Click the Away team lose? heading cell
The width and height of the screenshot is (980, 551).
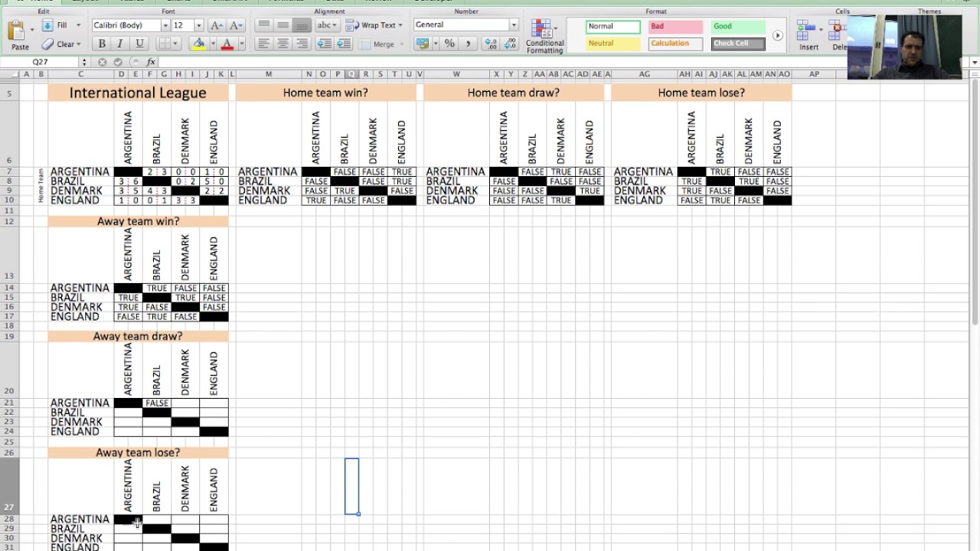[138, 452]
